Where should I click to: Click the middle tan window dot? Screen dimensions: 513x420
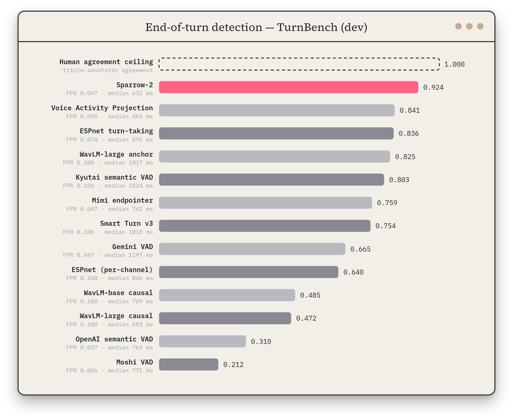point(469,26)
